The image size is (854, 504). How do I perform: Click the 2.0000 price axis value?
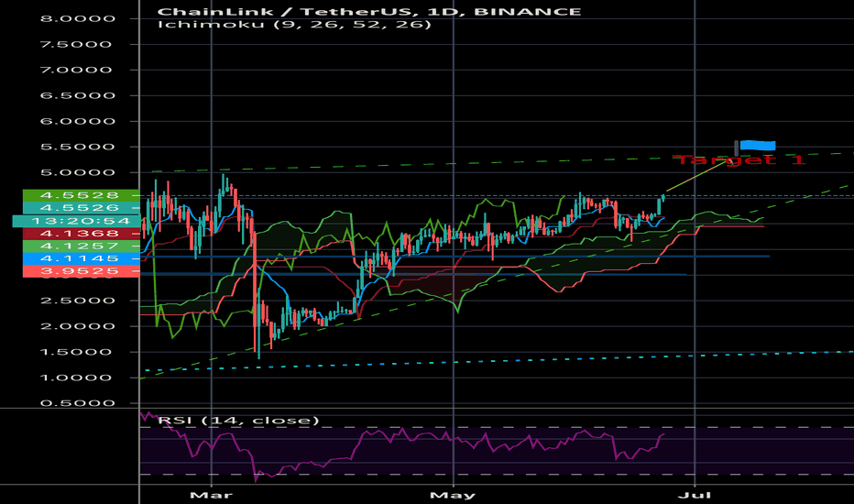pyautogui.click(x=78, y=326)
